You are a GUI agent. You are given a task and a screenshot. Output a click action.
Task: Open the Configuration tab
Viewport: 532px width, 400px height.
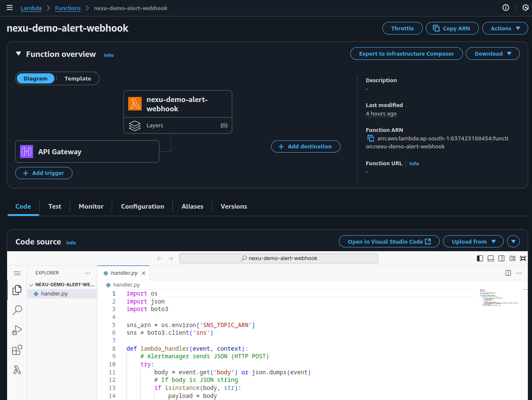coord(142,206)
